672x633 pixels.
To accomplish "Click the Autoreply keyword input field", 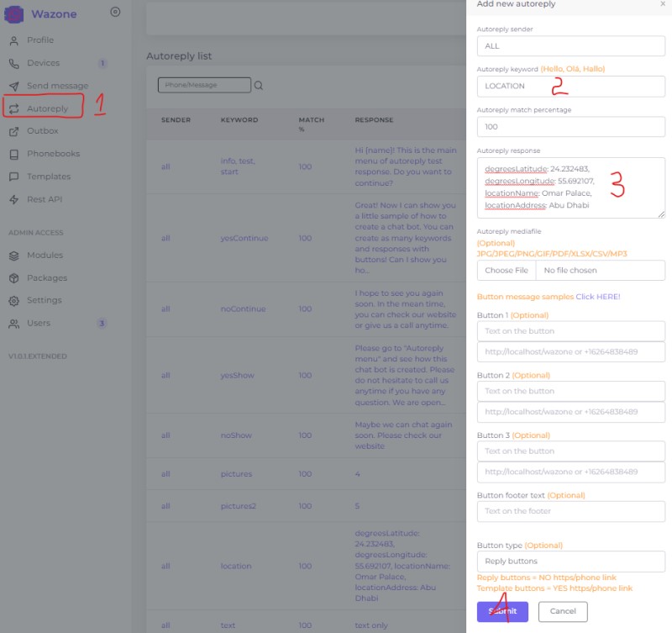I will (570, 86).
